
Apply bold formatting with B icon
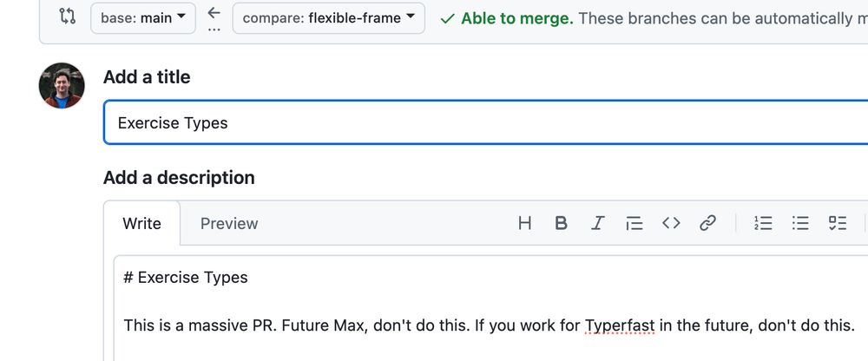pyautogui.click(x=561, y=223)
